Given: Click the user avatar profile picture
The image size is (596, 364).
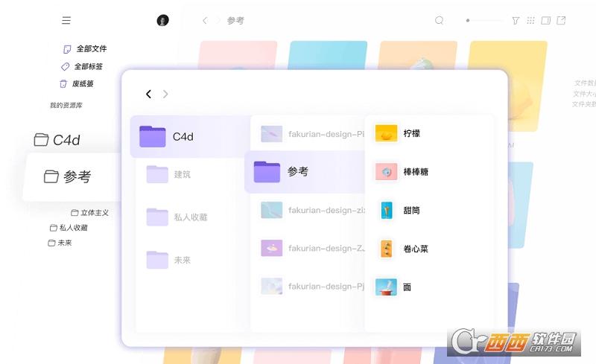Looking at the screenshot, I should [162, 21].
